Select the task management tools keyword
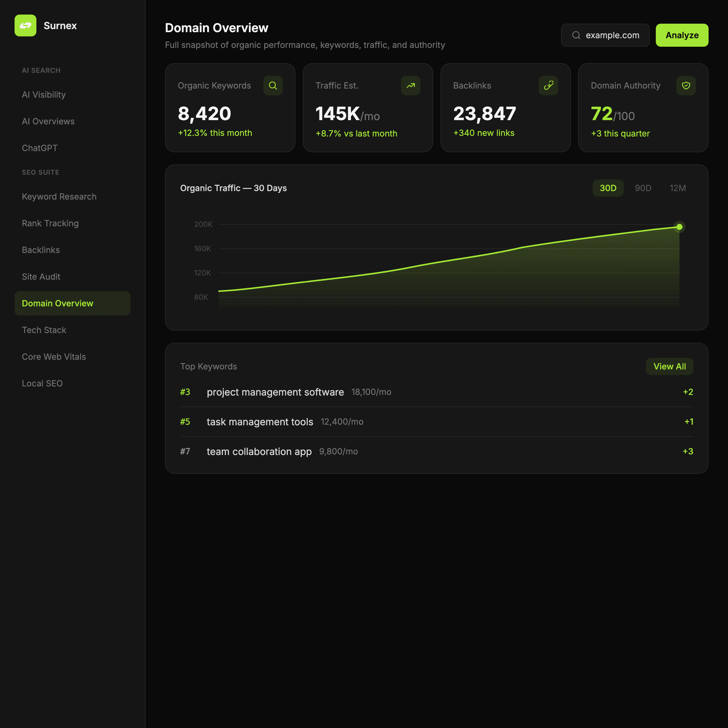The height and width of the screenshot is (728, 728). (260, 422)
